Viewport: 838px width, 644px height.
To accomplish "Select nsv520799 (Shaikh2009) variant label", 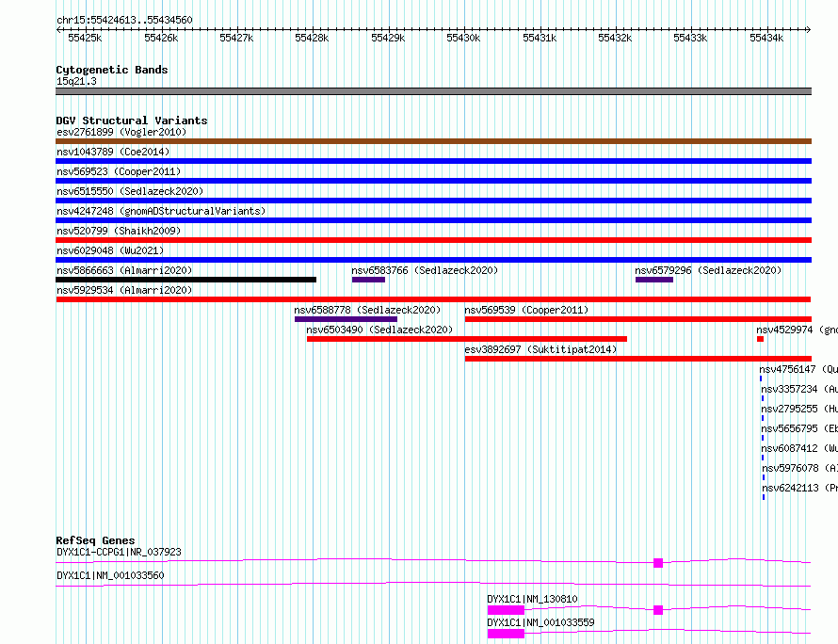I will click(119, 231).
